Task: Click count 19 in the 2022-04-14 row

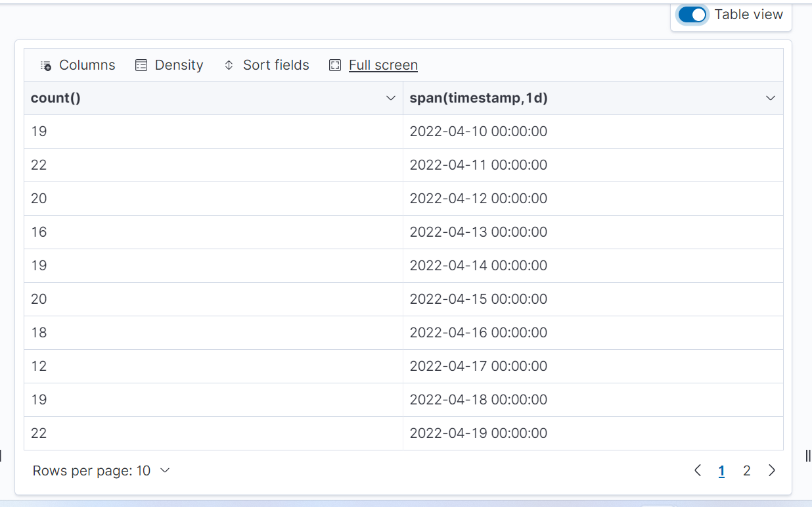Action: [214, 266]
